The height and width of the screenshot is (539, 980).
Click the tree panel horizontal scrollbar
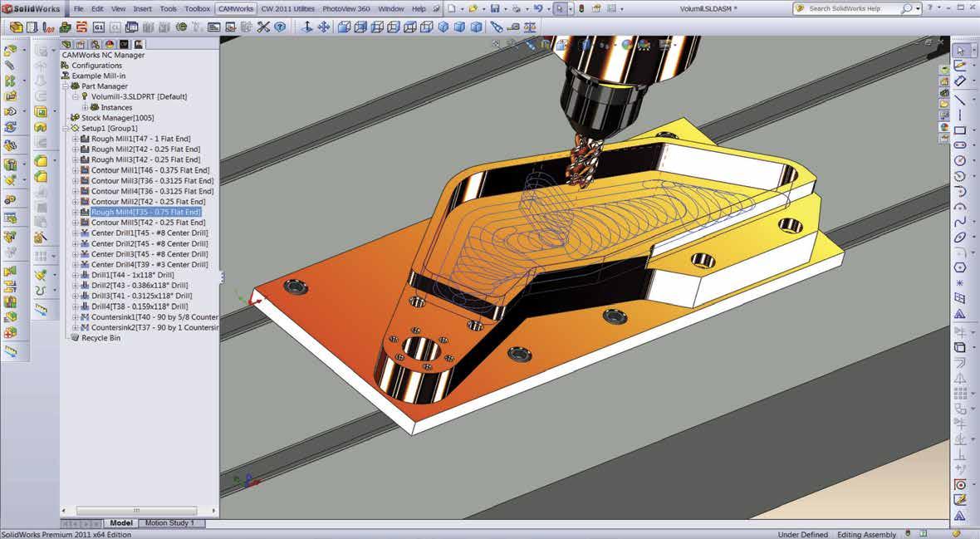pyautogui.click(x=136, y=511)
